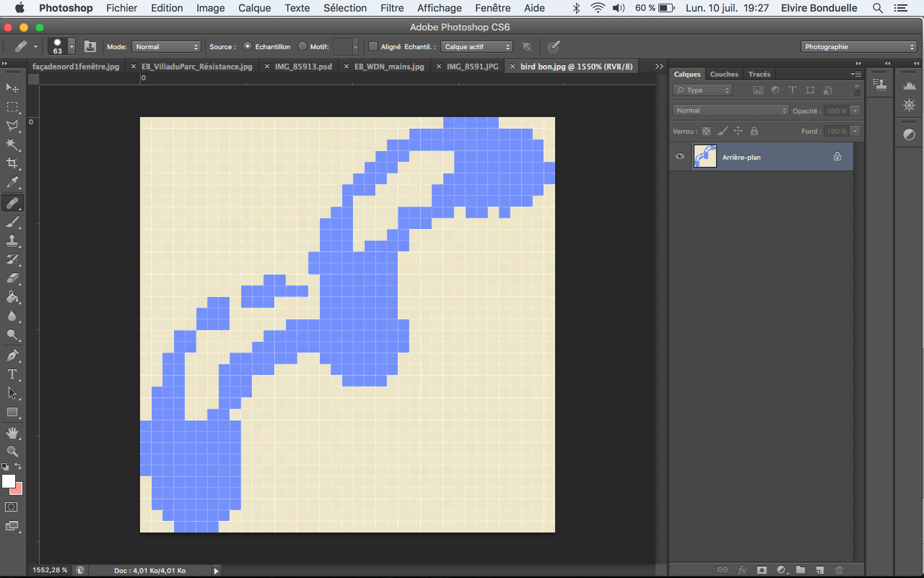Open the brush picker dropdown
Viewport: 924px width, 578px height.
pyautogui.click(x=71, y=47)
